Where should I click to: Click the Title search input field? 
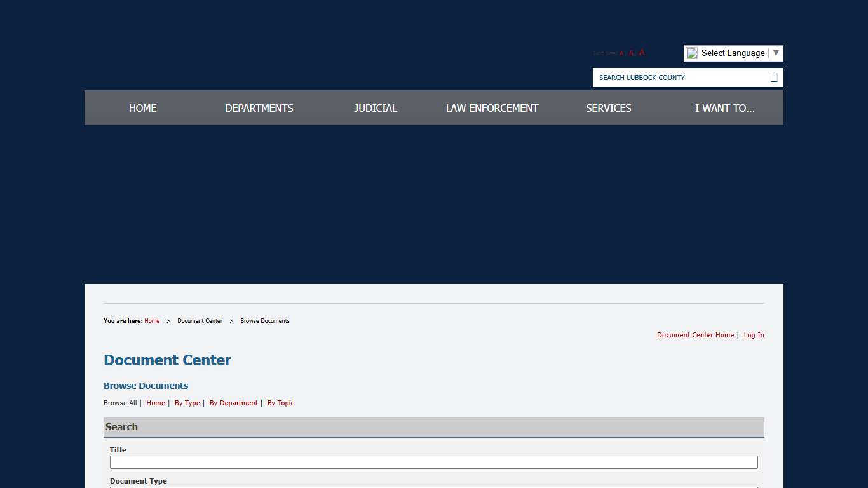click(433, 462)
